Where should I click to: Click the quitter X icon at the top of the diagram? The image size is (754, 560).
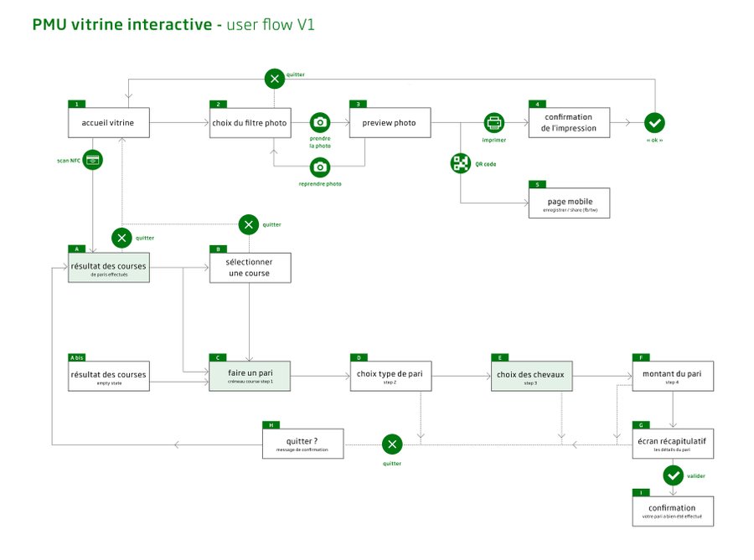[274, 79]
